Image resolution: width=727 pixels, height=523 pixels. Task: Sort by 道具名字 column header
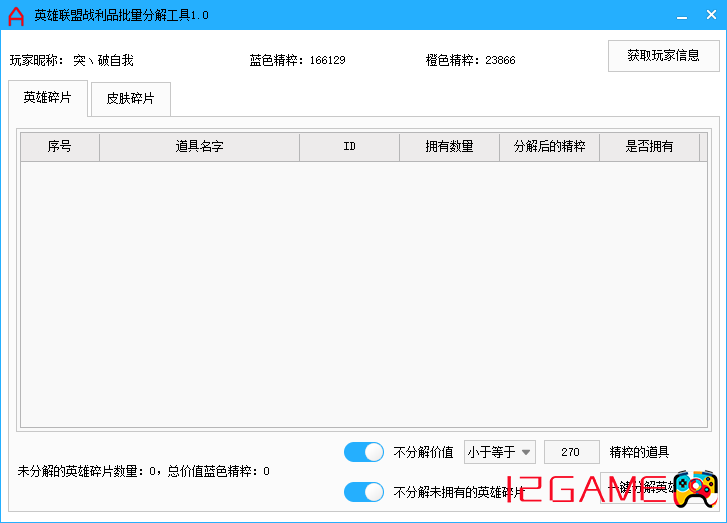coord(199,147)
